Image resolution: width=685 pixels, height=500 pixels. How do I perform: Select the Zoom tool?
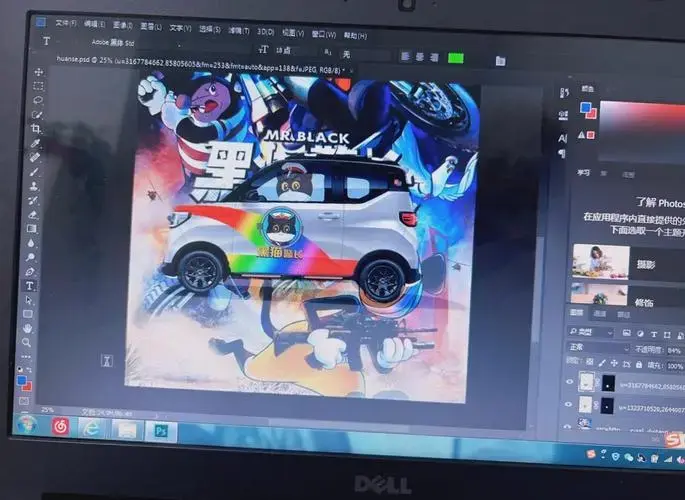click(x=27, y=342)
